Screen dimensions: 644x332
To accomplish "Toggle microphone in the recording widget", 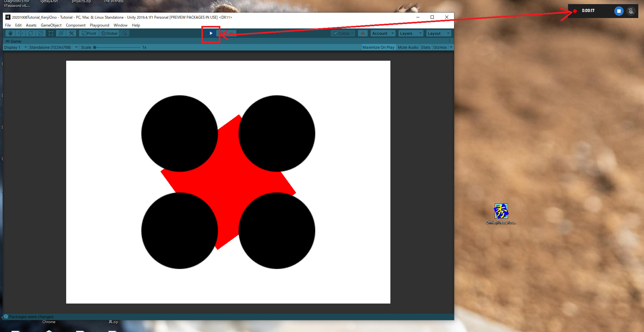I will click(x=631, y=11).
